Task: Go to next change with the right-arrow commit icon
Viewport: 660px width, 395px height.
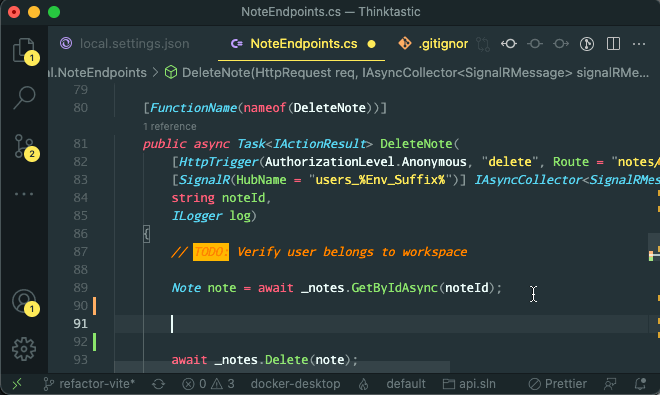Action: (561, 44)
